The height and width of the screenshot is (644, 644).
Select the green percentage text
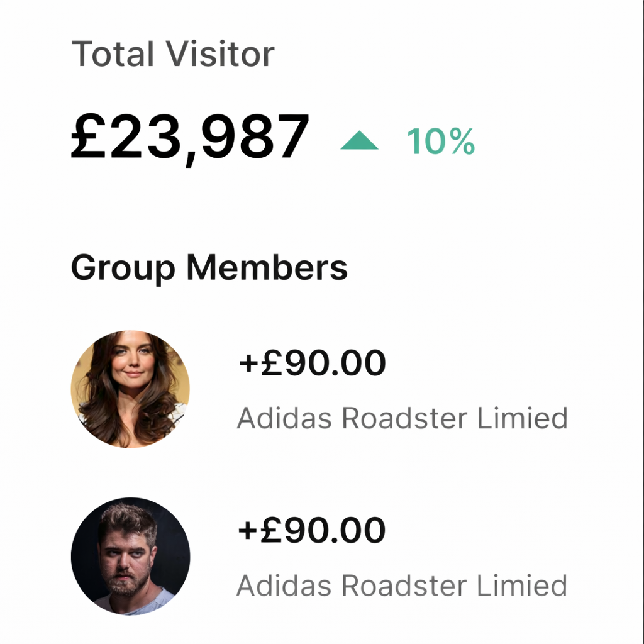point(440,142)
